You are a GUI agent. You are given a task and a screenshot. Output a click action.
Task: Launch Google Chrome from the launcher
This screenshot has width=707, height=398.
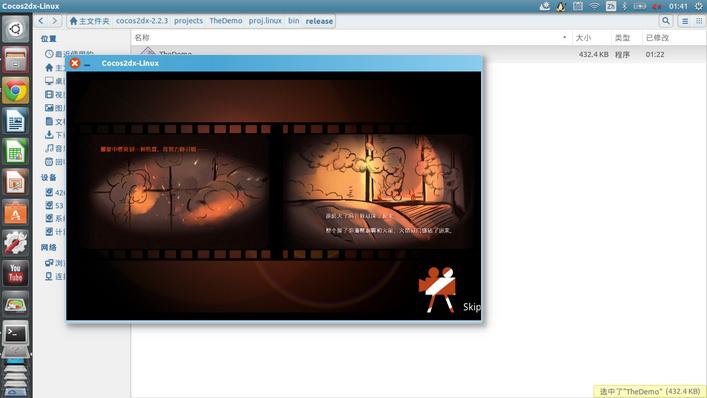[15, 90]
